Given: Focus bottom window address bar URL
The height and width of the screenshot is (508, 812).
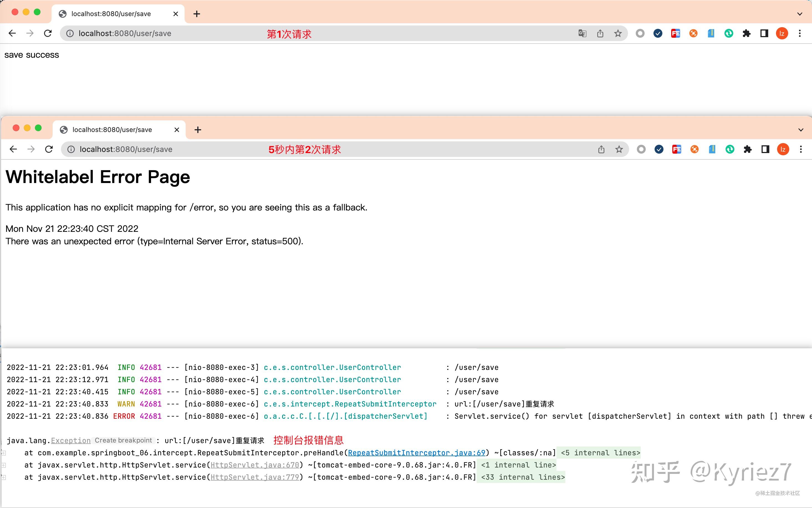Looking at the screenshot, I should coord(126,149).
